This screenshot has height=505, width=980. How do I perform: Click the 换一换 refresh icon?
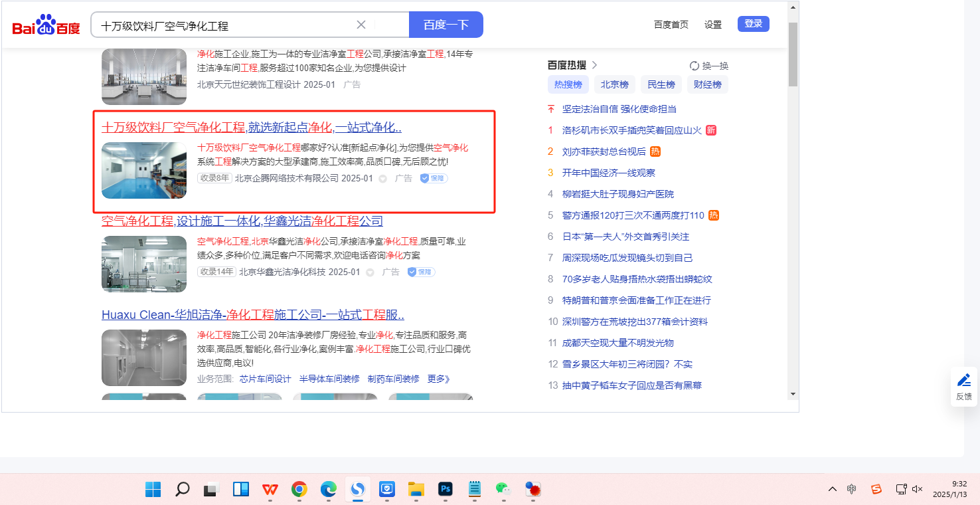point(694,66)
